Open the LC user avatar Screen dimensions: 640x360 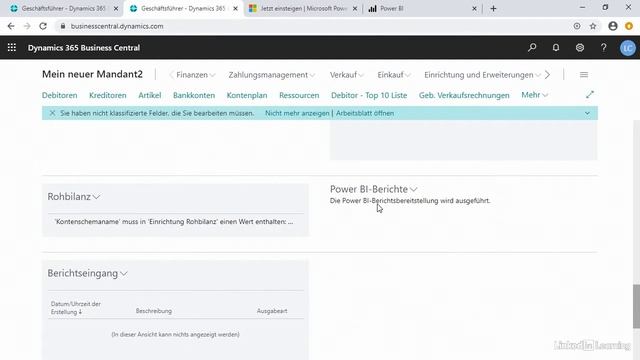(x=628, y=48)
